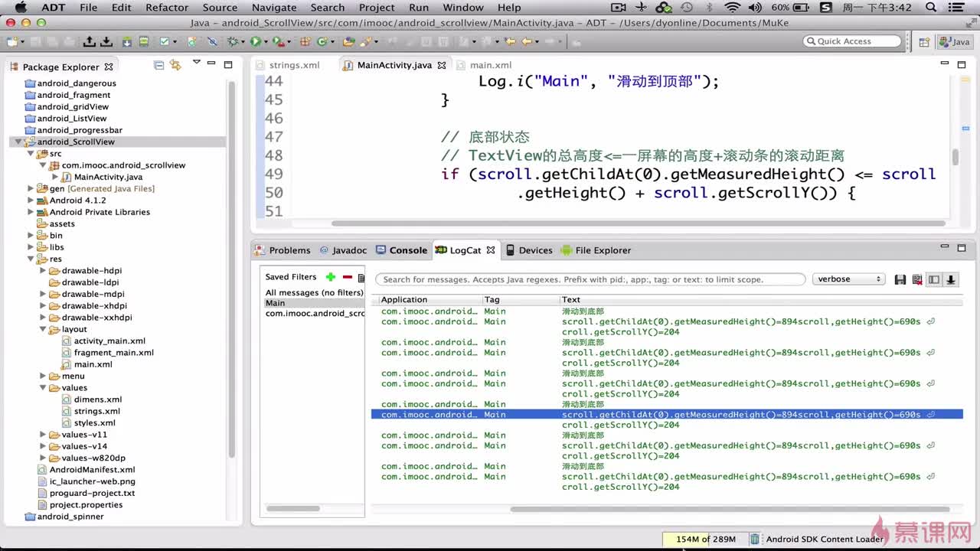Click the garbage collector trash icon
This screenshot has width=980, height=551.
pos(755,539)
